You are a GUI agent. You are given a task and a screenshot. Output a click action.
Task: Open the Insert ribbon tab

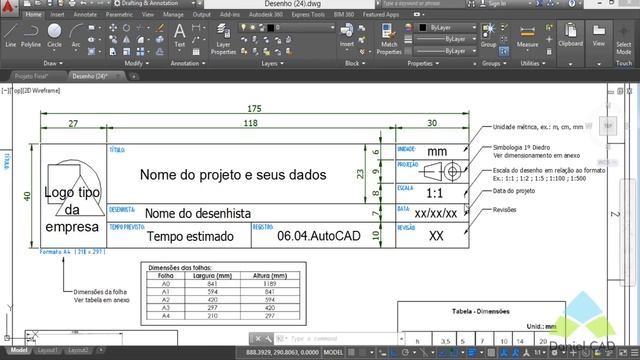(x=57, y=14)
